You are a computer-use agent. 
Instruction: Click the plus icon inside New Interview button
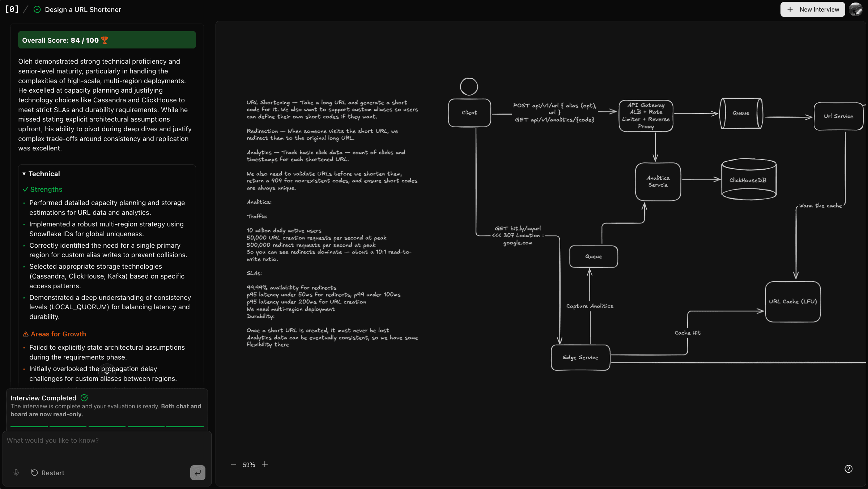790,9
